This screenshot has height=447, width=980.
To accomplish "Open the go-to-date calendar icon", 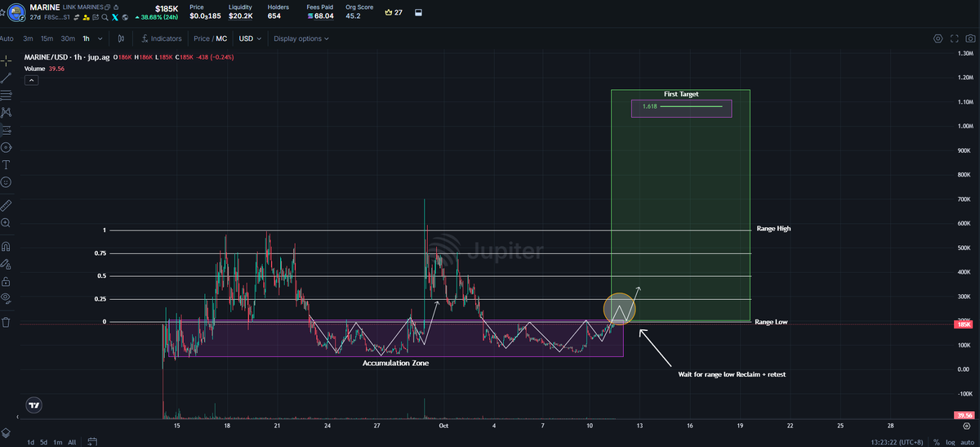I will click(92, 442).
